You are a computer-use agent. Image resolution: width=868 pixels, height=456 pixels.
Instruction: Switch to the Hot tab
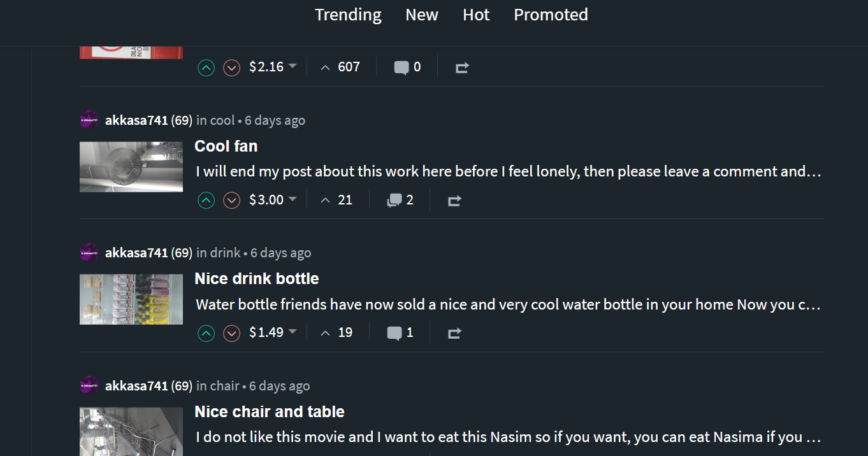476,15
